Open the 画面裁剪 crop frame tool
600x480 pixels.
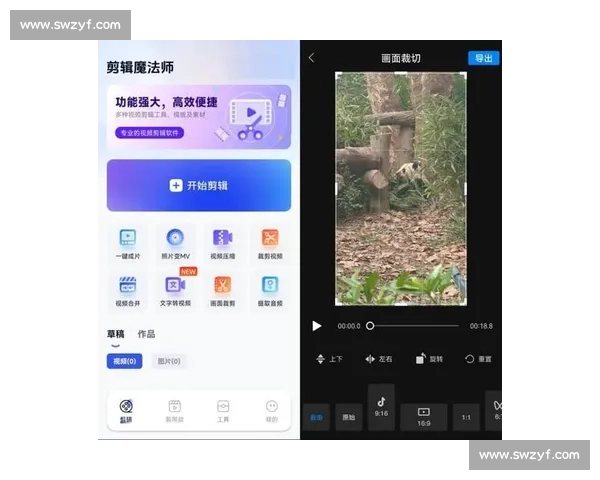[x=222, y=288]
